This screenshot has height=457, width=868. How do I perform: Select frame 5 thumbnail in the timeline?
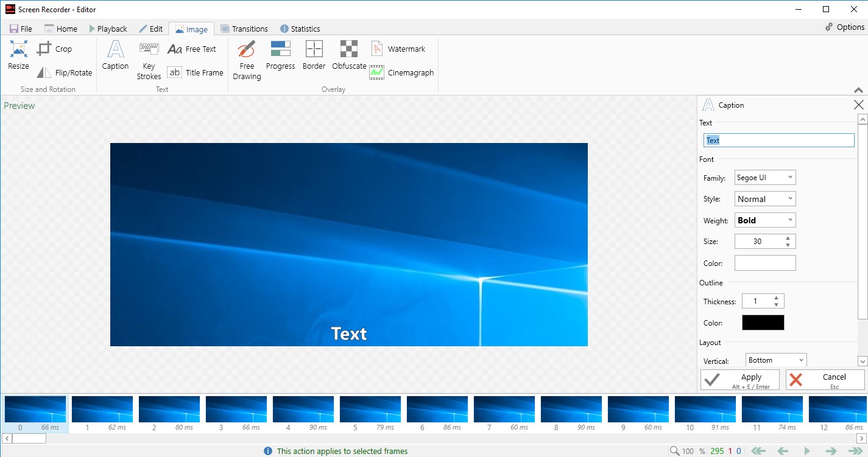click(x=370, y=414)
